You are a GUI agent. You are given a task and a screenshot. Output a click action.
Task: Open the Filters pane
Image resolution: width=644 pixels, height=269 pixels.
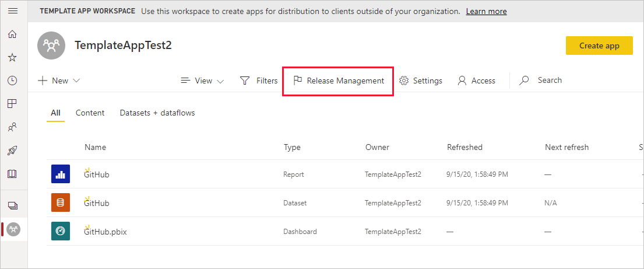259,81
